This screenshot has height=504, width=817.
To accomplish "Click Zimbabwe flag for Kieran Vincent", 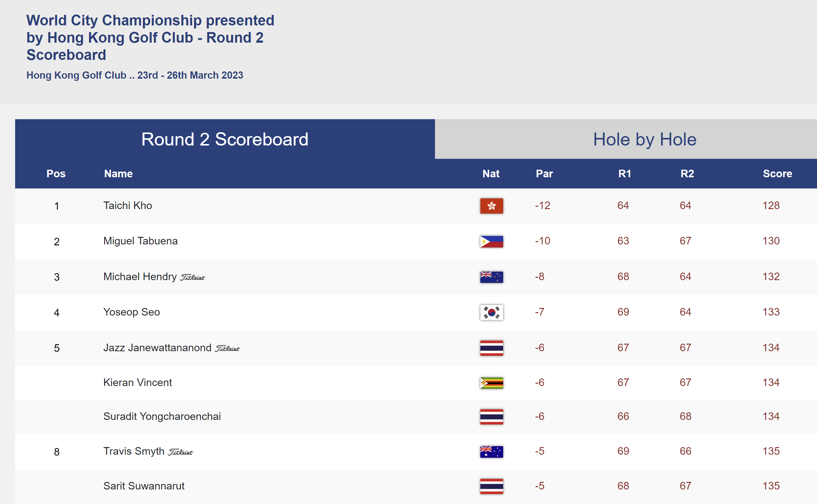I will point(491,383).
